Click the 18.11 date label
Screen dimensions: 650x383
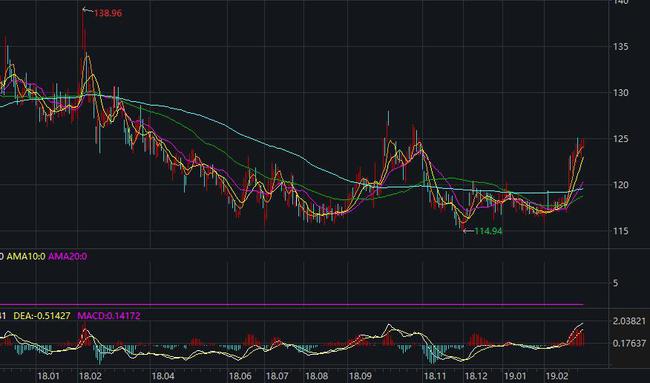pyautogui.click(x=435, y=376)
